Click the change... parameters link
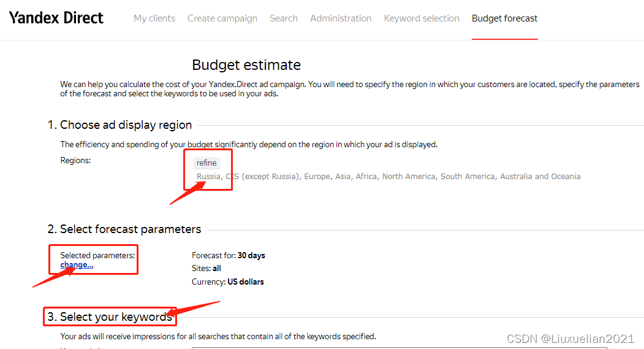 point(77,265)
